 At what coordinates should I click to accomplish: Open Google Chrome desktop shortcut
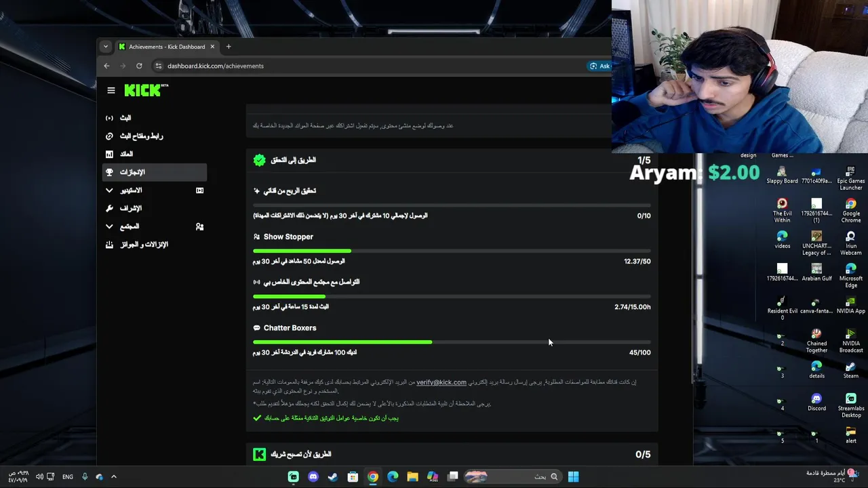pos(851,210)
